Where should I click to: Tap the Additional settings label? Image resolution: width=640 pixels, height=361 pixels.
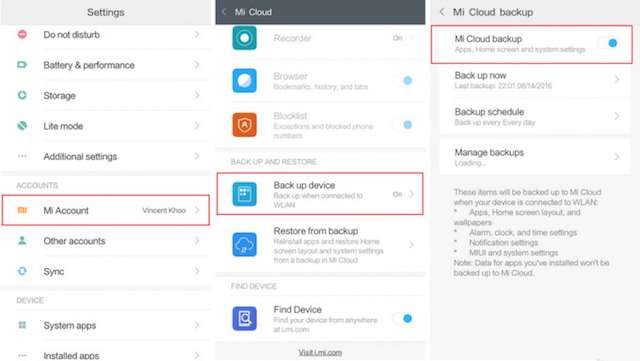80,156
